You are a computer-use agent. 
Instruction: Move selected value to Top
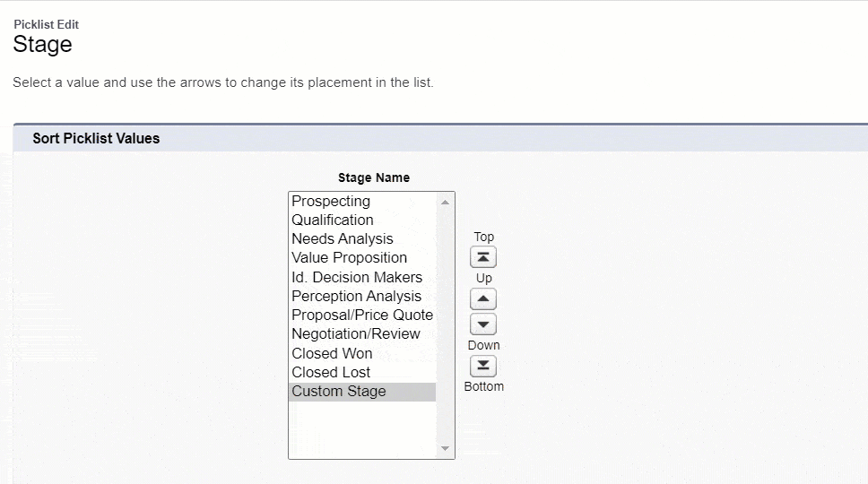click(x=483, y=258)
